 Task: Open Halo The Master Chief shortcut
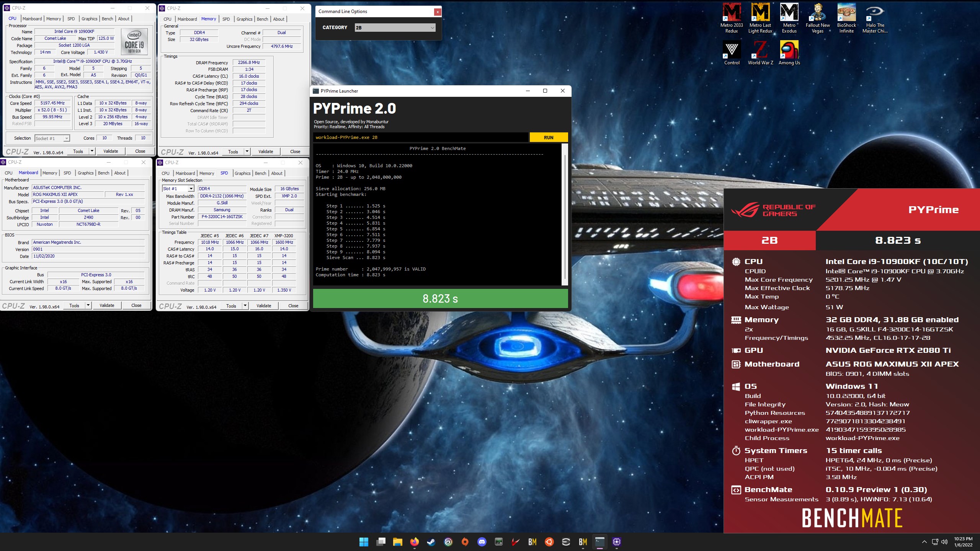pos(875,18)
